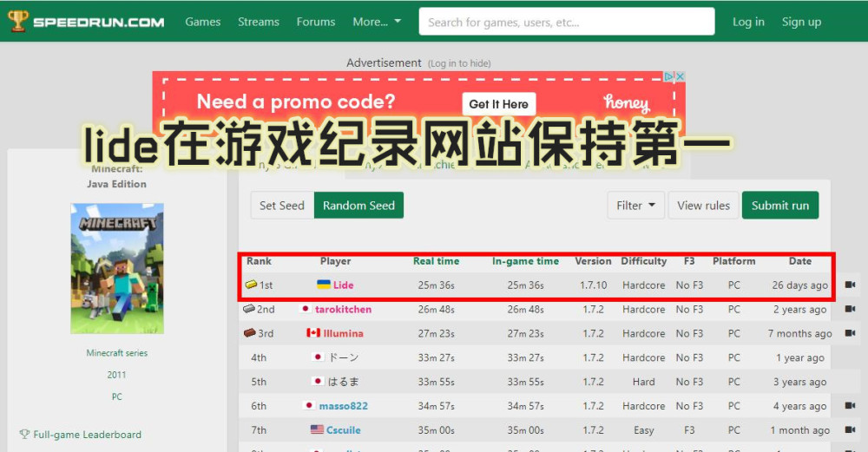
Task: Open video icon for Illumina's run
Action: coord(851,333)
